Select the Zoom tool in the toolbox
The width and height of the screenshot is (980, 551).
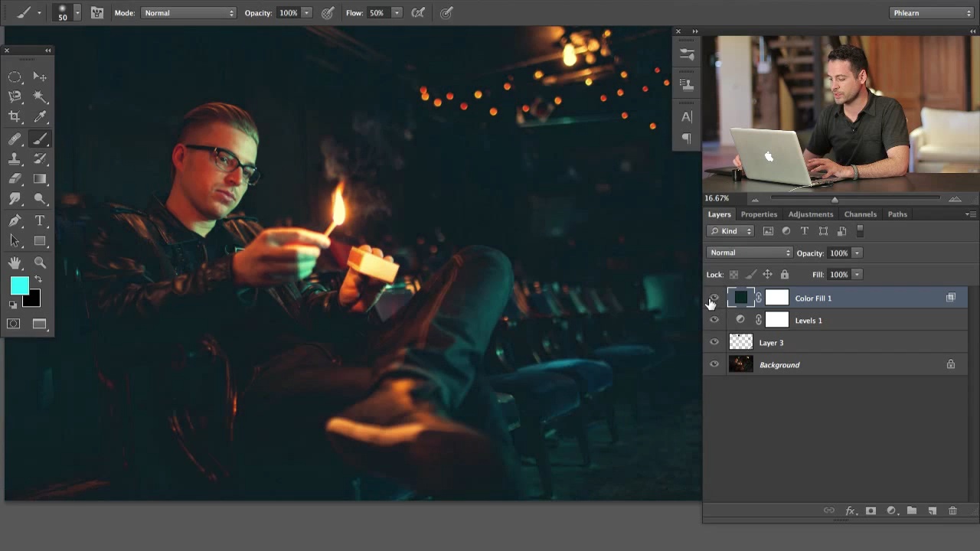click(x=40, y=263)
